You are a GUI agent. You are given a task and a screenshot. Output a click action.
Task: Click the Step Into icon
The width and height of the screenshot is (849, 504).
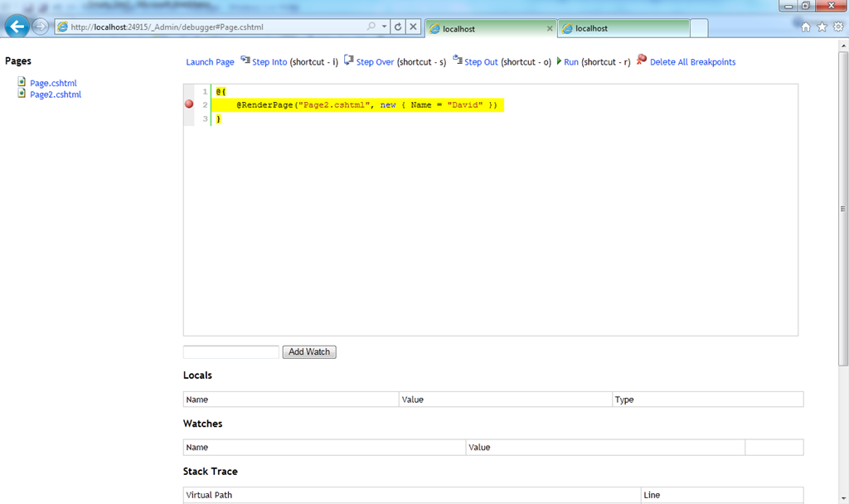coord(245,60)
